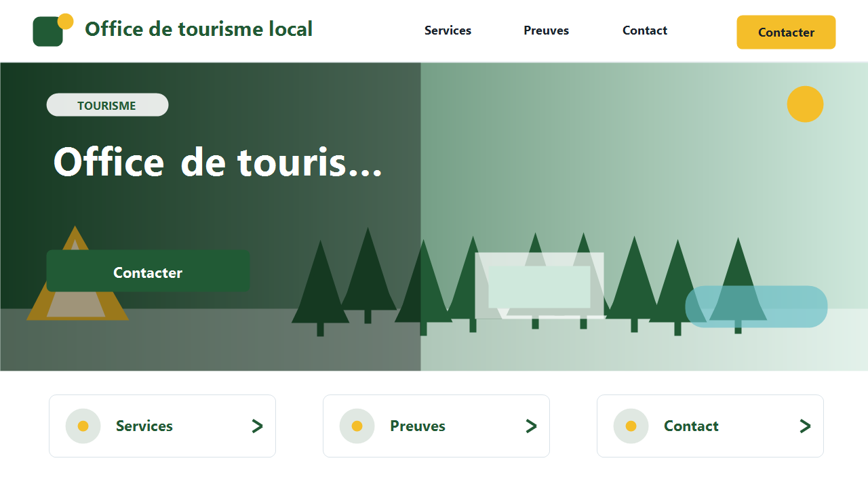Click the chevron arrow on Preuves card
Image resolution: width=868 pixels, height=488 pixels.
coord(531,426)
